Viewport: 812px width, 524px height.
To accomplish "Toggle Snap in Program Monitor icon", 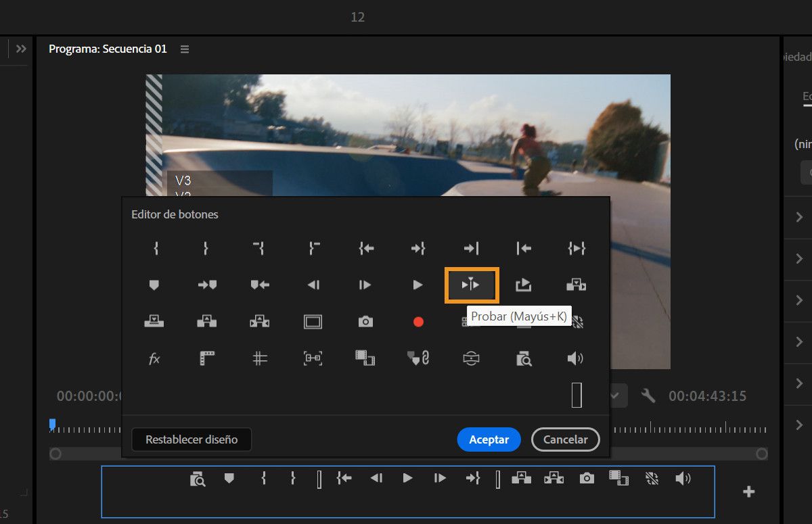I will pos(313,358).
